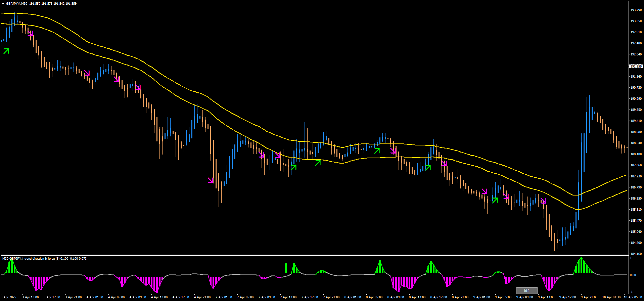Screen dimensions: 644x301
Task: Select the green up arrow above 8 Apr 05:00
Action: point(377,151)
